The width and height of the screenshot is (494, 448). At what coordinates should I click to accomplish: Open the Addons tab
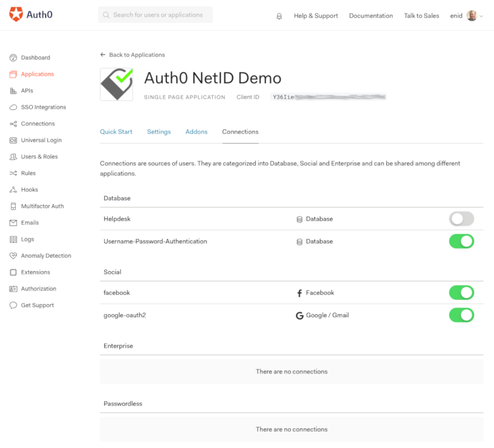[x=196, y=132]
